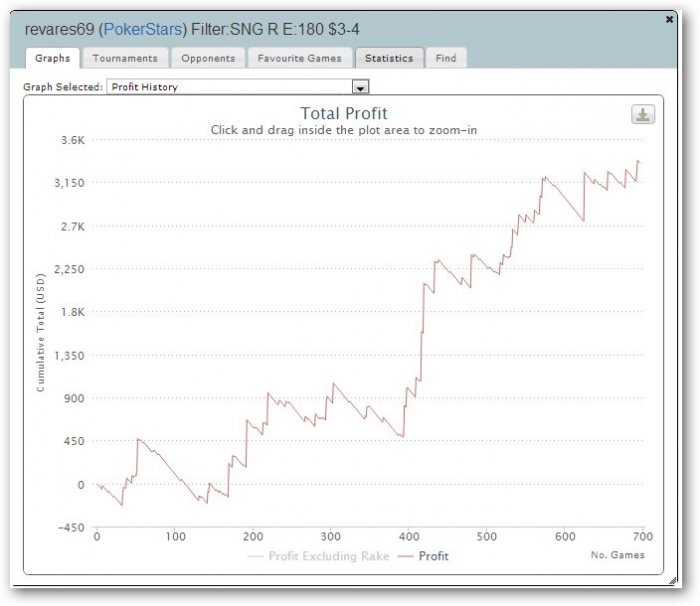The height and width of the screenshot is (606, 700).
Task: Click the resize grip of the popup
Action: click(673, 580)
